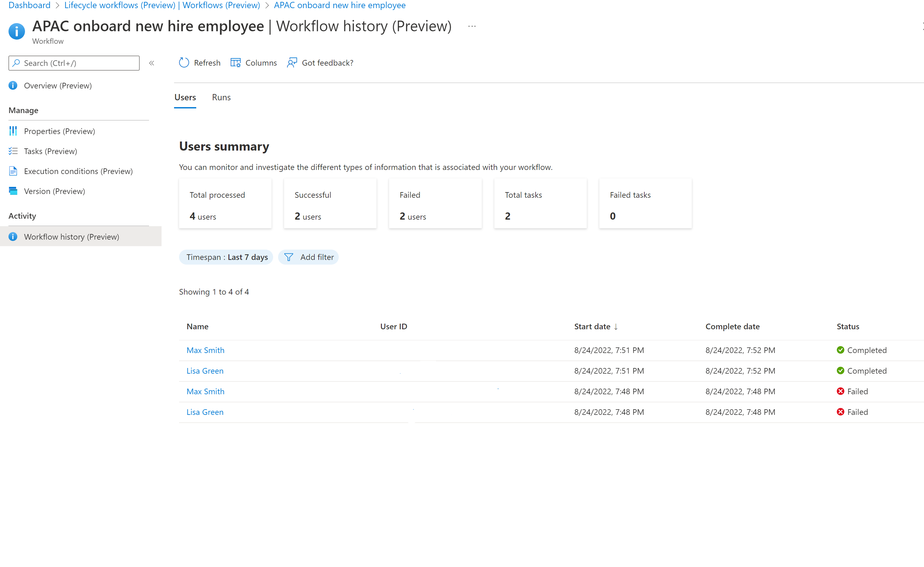Click the Execution conditions (Preview) icon
The image size is (924, 567).
click(12, 171)
